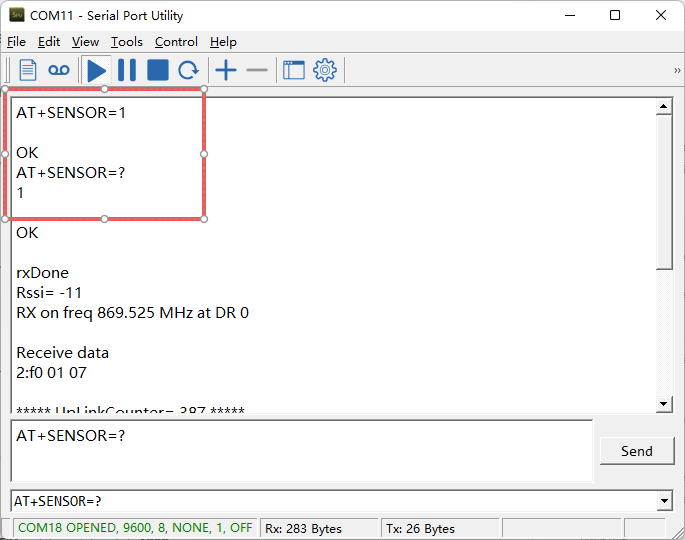Viewport: 685px width, 540px height.
Task: Click the new document toolbar icon
Action: click(28, 70)
